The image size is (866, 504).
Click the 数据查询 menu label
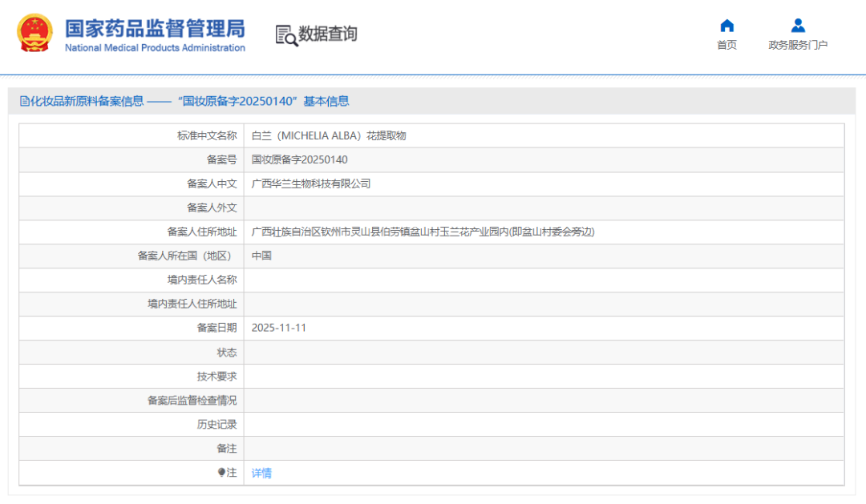[327, 35]
